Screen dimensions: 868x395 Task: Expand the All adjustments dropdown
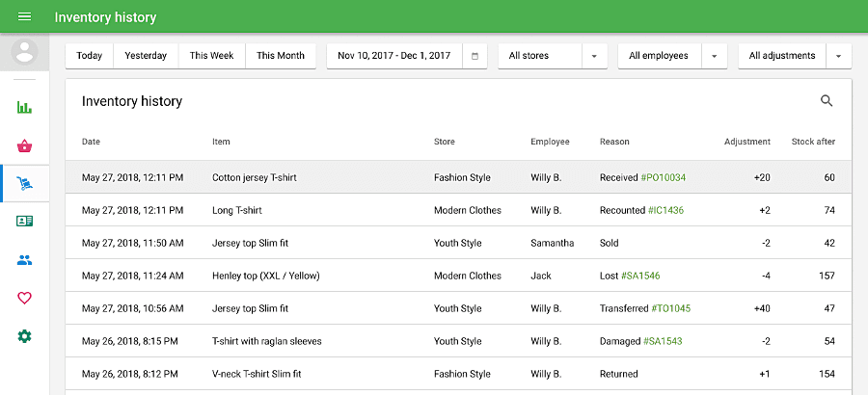click(838, 56)
